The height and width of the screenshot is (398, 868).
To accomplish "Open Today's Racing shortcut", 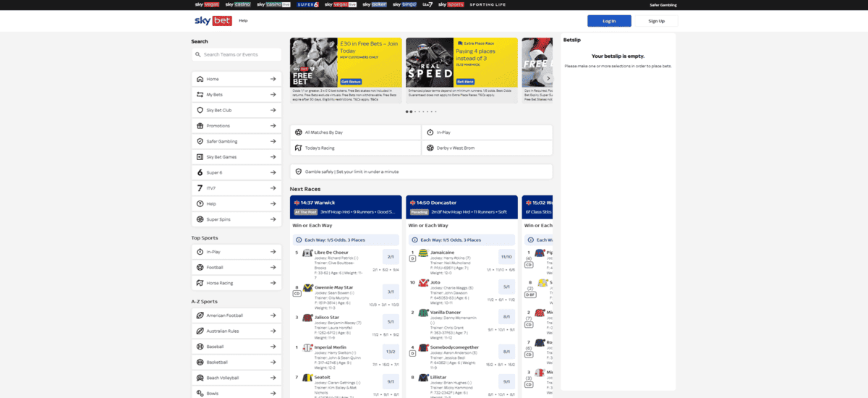I will click(x=356, y=148).
